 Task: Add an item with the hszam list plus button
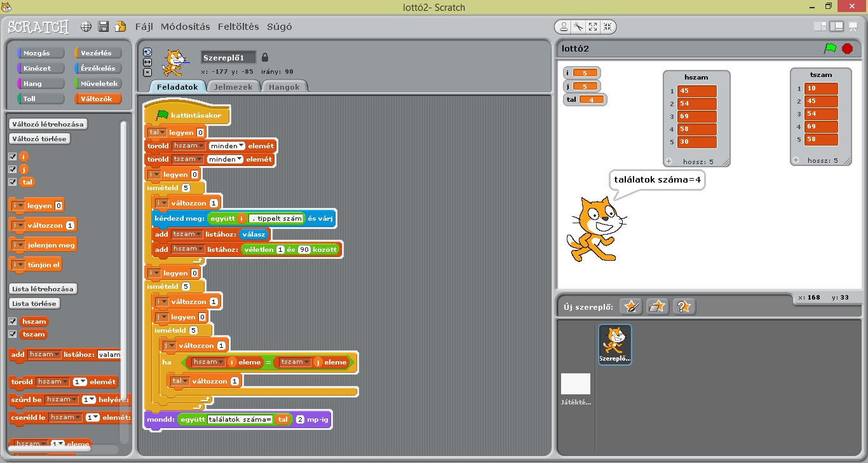click(x=669, y=161)
